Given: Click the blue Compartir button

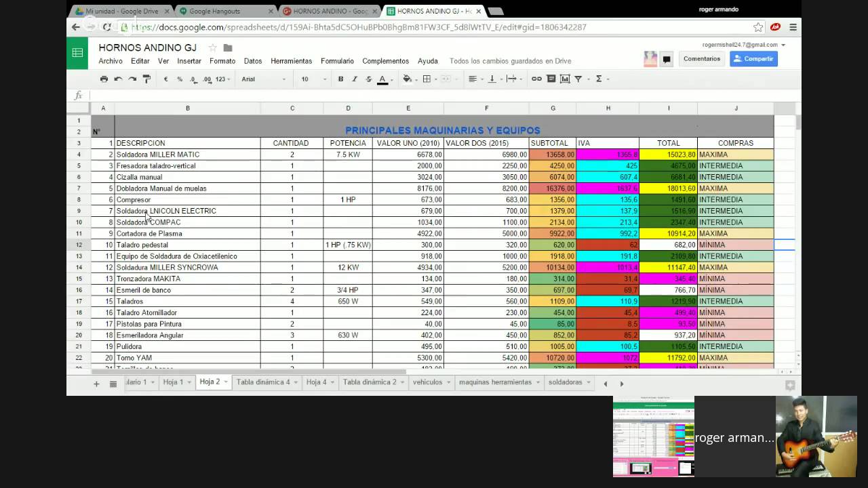Looking at the screenshot, I should tap(753, 59).
